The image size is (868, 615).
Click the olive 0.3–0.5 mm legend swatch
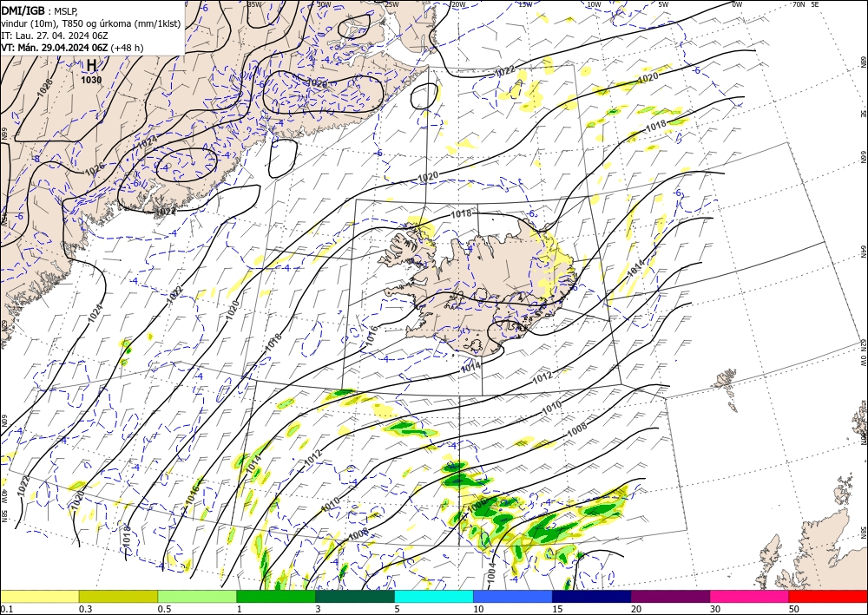coord(118,596)
